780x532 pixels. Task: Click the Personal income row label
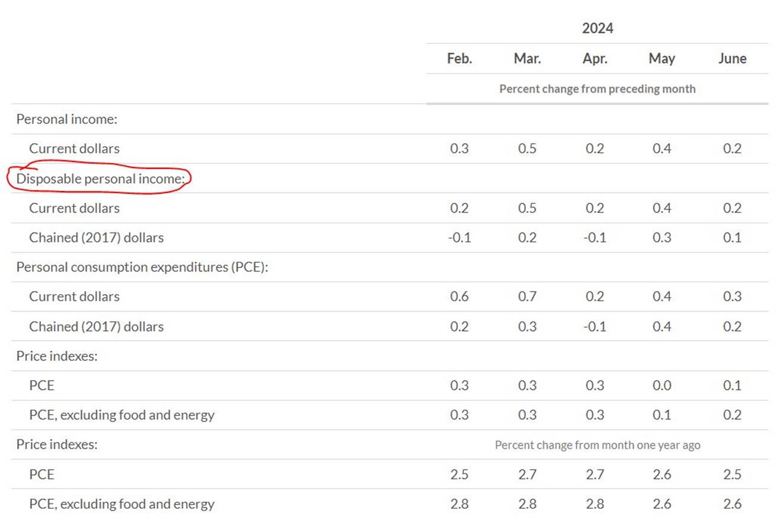67,119
